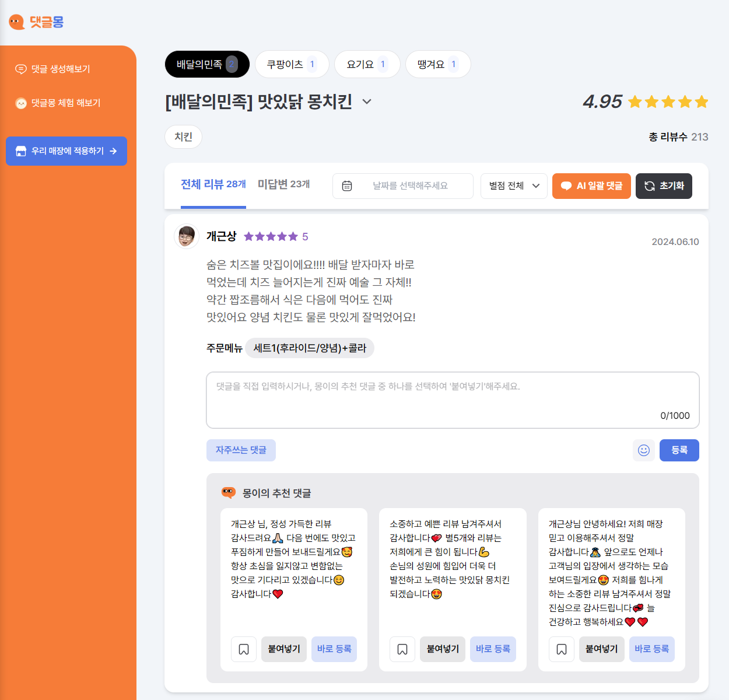Click the chat bubble icon on AI 일괄 댓글
The width and height of the screenshot is (729, 700).
click(x=566, y=186)
